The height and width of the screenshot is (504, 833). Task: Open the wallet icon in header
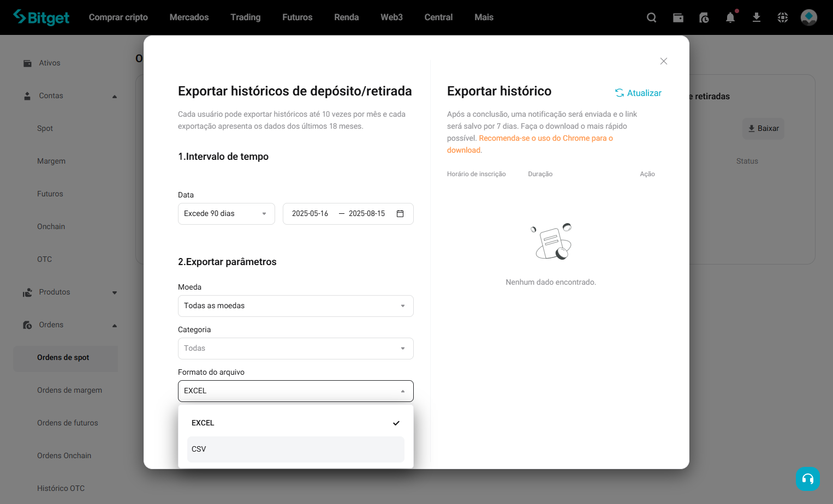[678, 17]
